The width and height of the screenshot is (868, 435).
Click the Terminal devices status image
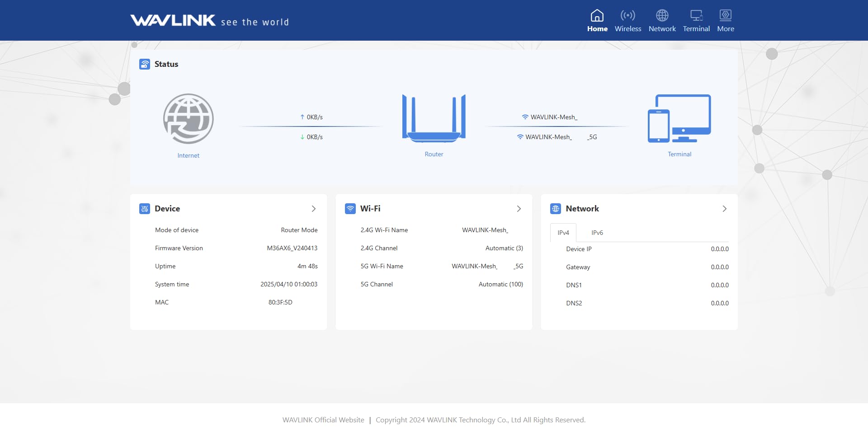[679, 118]
